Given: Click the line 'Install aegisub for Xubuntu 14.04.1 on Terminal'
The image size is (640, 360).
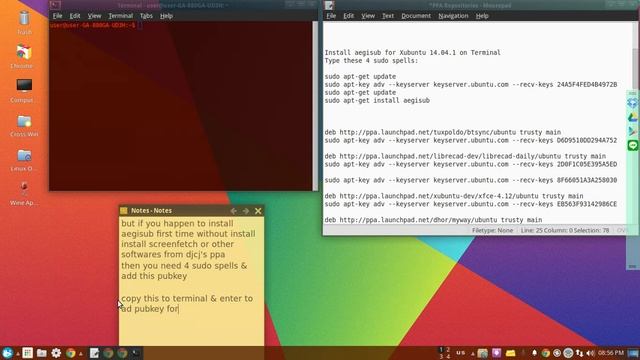Looking at the screenshot, I should (413, 53).
